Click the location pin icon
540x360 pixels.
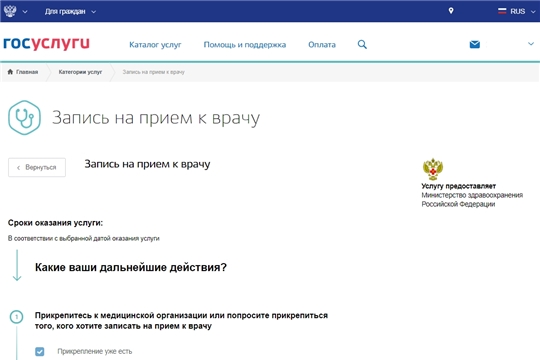(x=451, y=11)
